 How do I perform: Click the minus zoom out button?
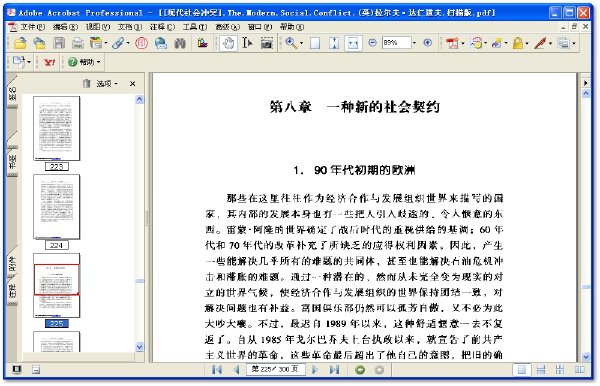(372, 43)
